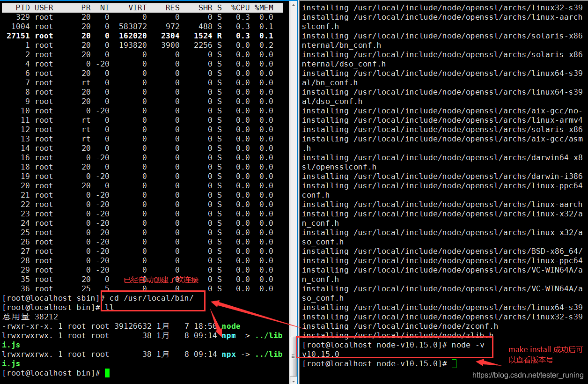Image resolution: width=588 pixels, height=384 pixels.
Task: Click the "-rwxr-xr-x." permissions text
Action: coord(28,326)
